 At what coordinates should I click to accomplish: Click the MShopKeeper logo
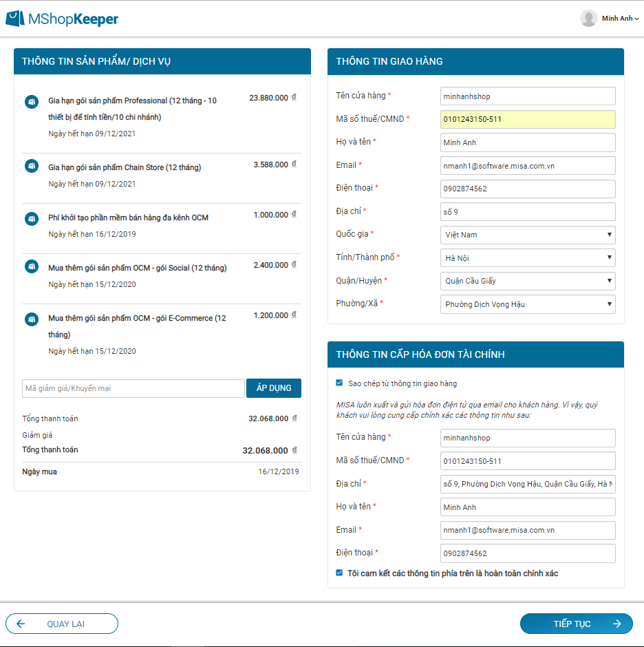62,19
